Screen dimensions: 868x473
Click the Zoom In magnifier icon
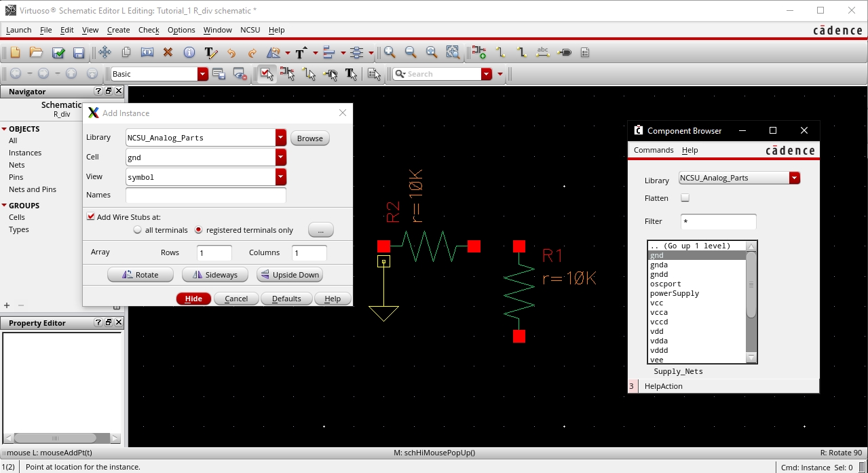point(390,53)
